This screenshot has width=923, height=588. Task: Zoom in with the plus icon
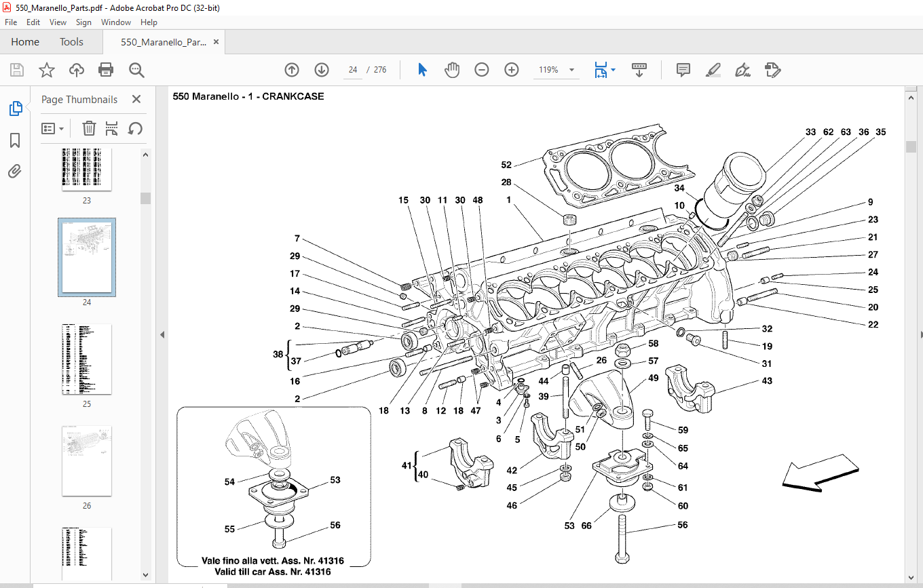point(512,70)
